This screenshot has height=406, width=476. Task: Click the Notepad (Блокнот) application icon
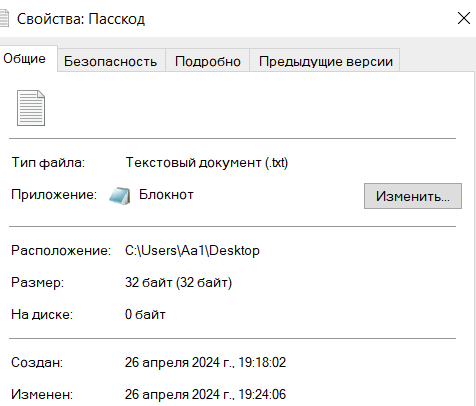point(120,196)
